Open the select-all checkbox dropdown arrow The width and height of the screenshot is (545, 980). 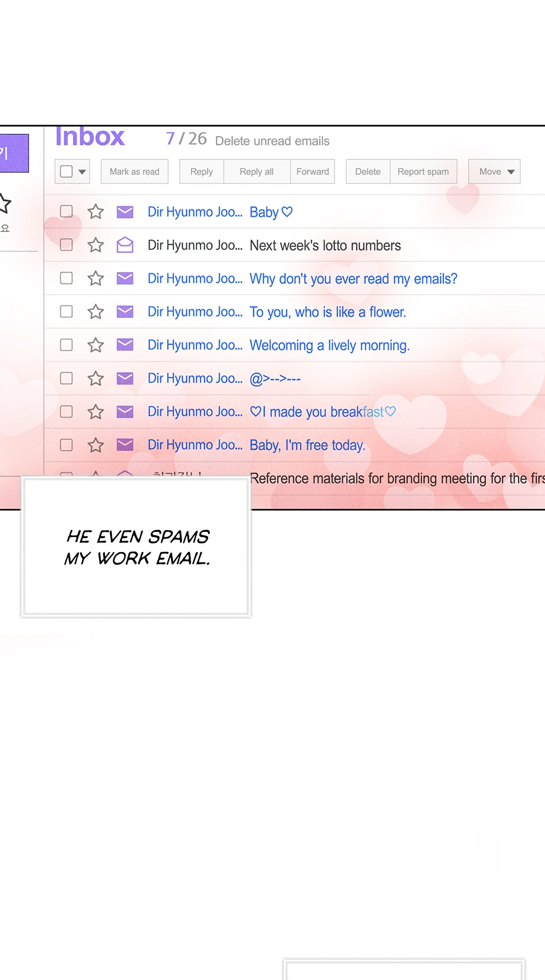[x=82, y=172]
